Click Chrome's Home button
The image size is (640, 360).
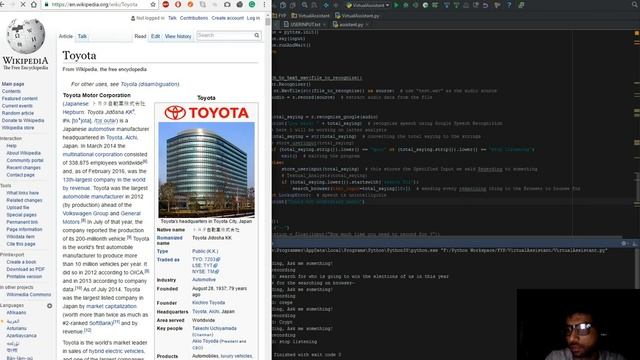[34, 4]
